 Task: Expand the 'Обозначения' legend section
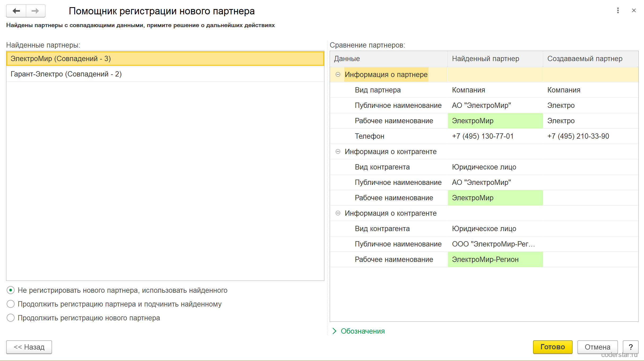[358, 331]
